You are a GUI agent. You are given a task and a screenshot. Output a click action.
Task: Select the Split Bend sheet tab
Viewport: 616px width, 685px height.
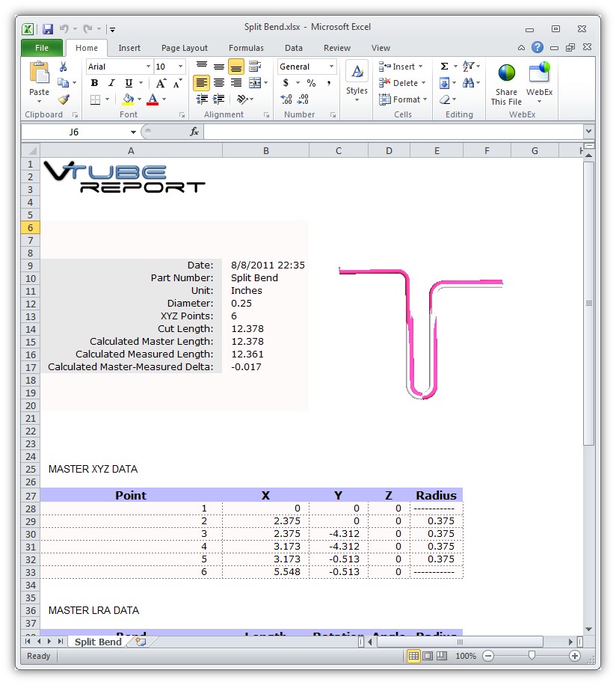click(x=98, y=642)
